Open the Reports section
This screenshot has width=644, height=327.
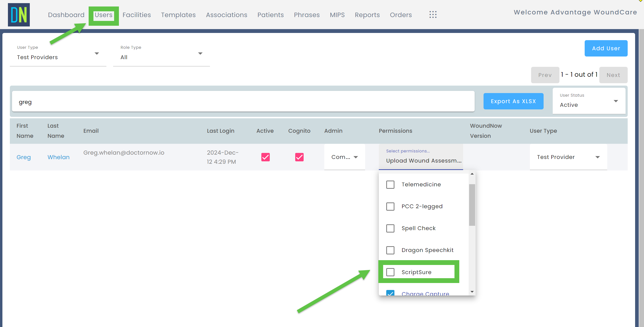click(x=367, y=15)
